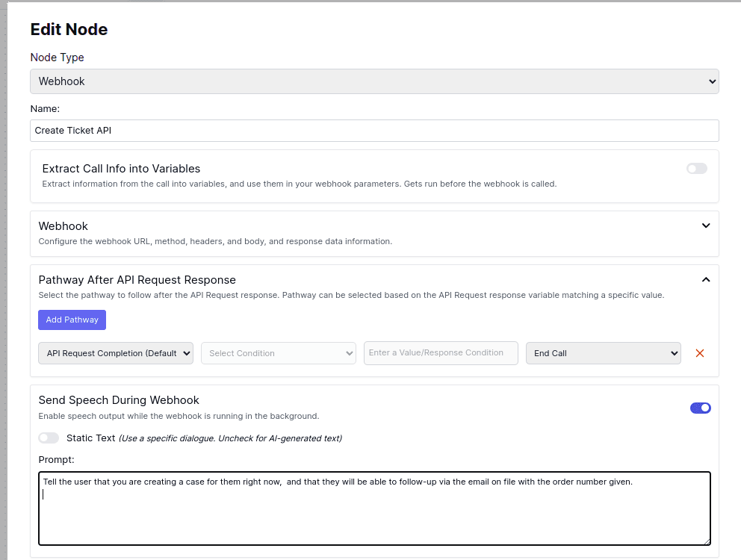Screen dimensions: 741x560
Task: Click the Extract Call Info into Variables heading
Action: click(x=121, y=169)
